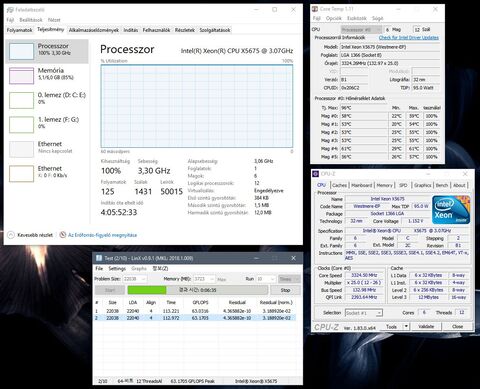Screen dimensions: 480x389
Task: Switch to the Teljesítmény tab
Action: tap(50, 29)
